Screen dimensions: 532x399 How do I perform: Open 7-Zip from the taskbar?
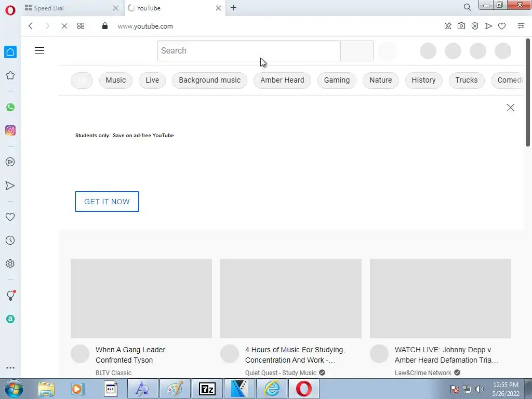coord(207,389)
